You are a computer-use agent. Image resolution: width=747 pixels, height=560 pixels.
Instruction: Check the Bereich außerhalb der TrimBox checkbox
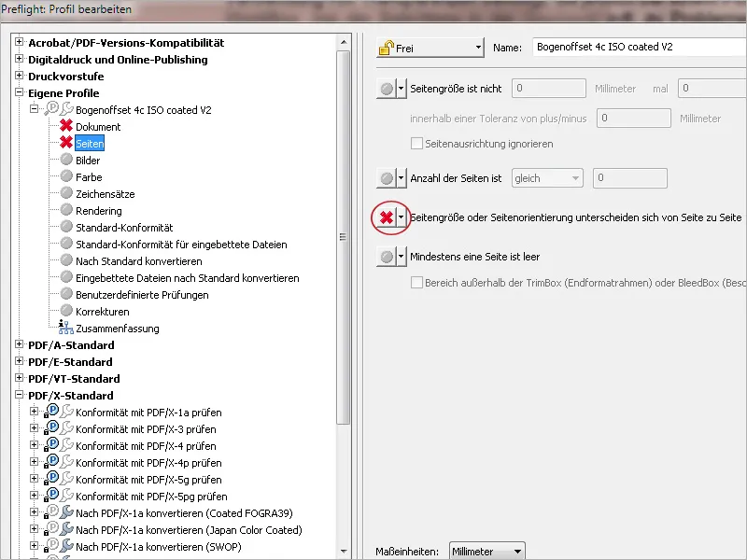pos(416,285)
